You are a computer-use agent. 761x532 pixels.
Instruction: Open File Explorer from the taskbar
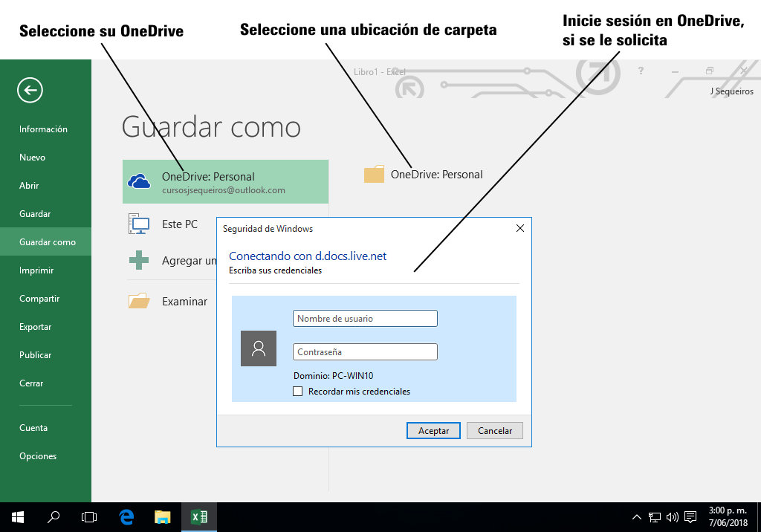click(x=161, y=516)
